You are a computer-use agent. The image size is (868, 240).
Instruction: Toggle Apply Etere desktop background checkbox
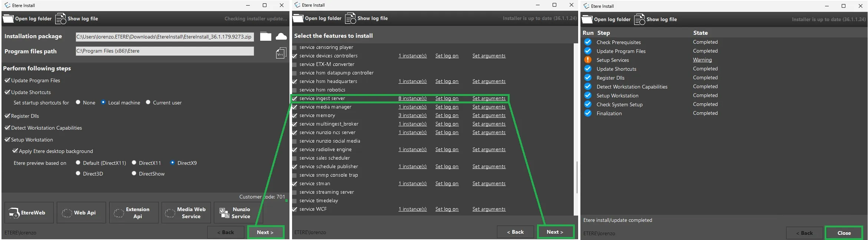pyautogui.click(x=15, y=151)
